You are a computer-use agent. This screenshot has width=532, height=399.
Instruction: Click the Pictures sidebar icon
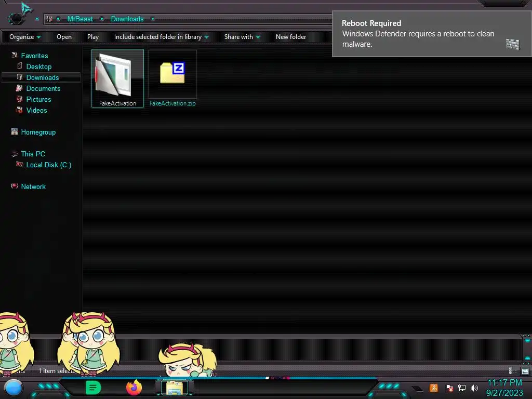(x=20, y=99)
